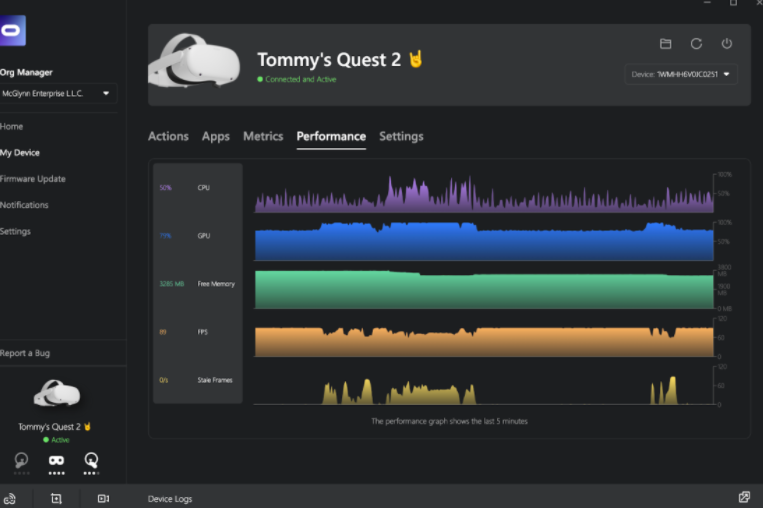763x508 pixels.
Task: Open the Device serial number dropdown
Action: 681,74
